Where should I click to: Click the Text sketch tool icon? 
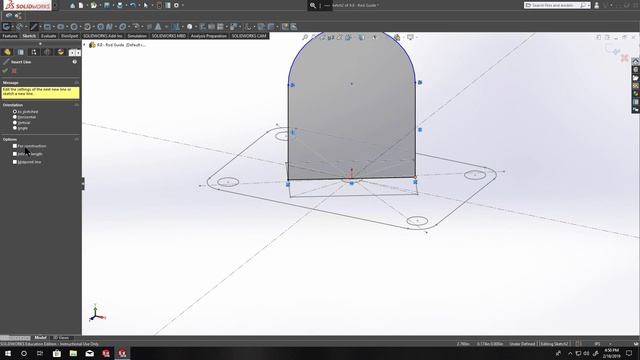click(x=158, y=27)
